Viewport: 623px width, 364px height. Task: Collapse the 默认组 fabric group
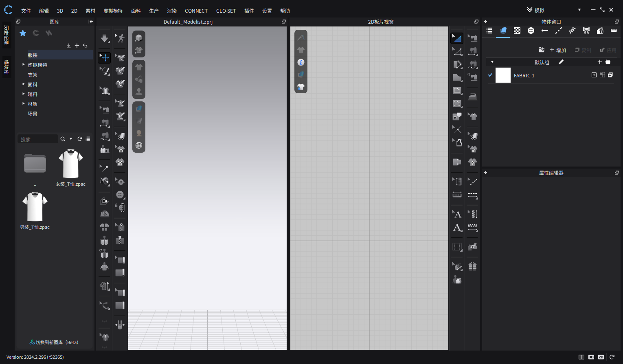coord(492,62)
